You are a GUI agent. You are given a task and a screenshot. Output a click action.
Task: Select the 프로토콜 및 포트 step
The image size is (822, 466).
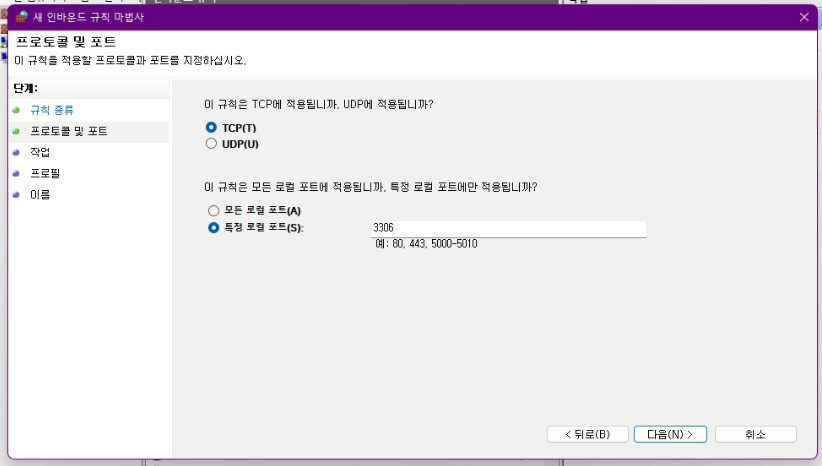click(69, 131)
